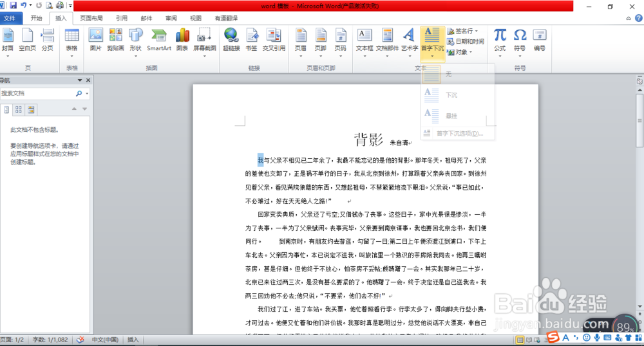The image size is (644, 346).
Task: Choose In Margin (悬挂) drop cap option
Action: click(x=457, y=116)
